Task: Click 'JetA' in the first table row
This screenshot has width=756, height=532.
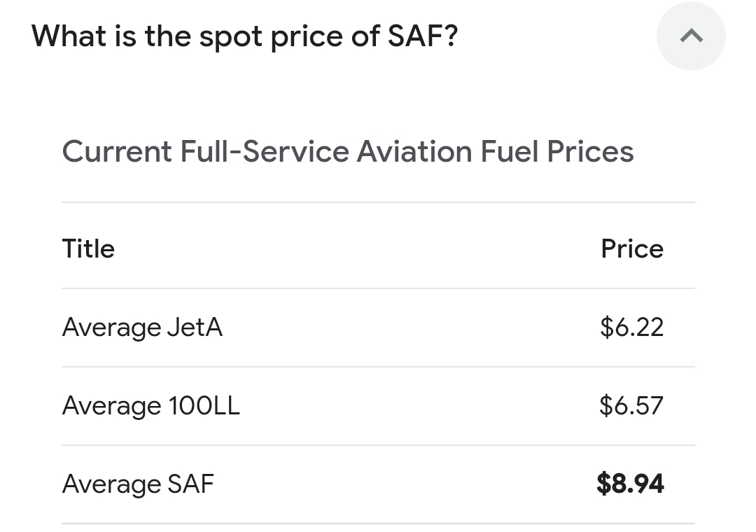Action: (x=195, y=327)
